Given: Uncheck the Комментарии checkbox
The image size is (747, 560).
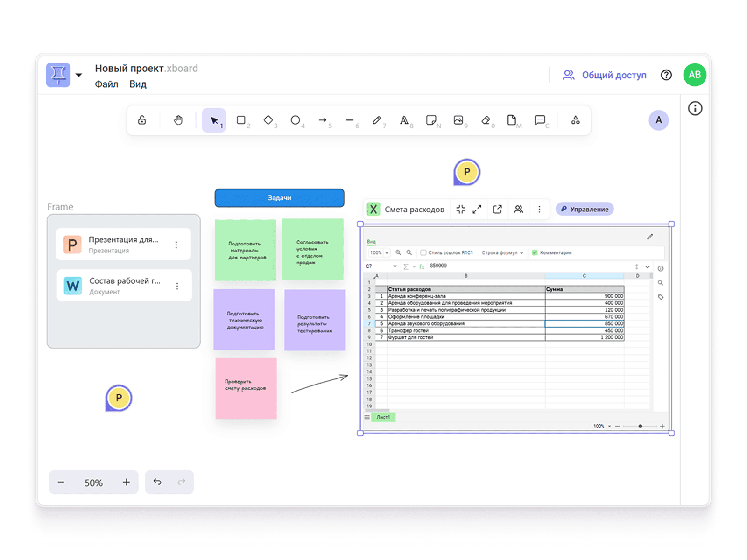Looking at the screenshot, I should tap(535, 252).
